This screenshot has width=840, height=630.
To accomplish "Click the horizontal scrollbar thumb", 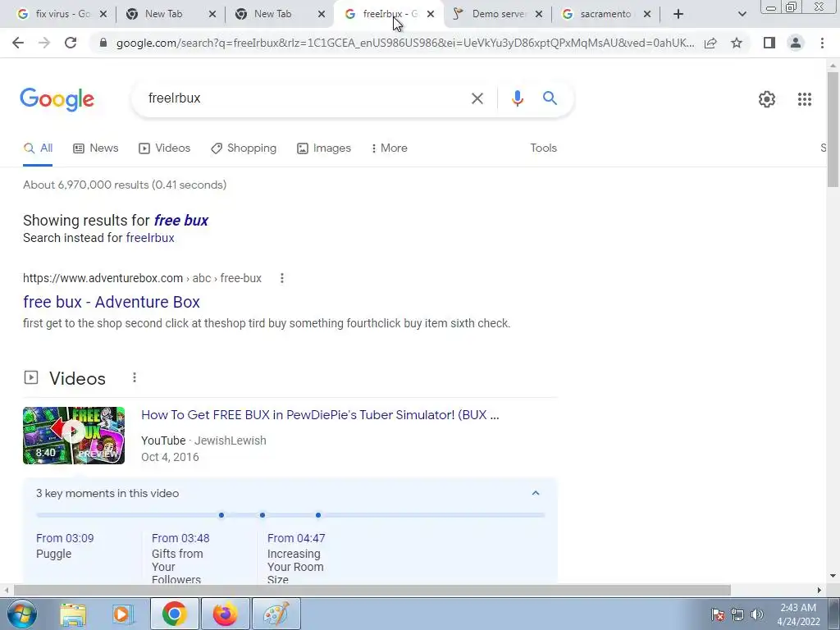I will point(372,590).
